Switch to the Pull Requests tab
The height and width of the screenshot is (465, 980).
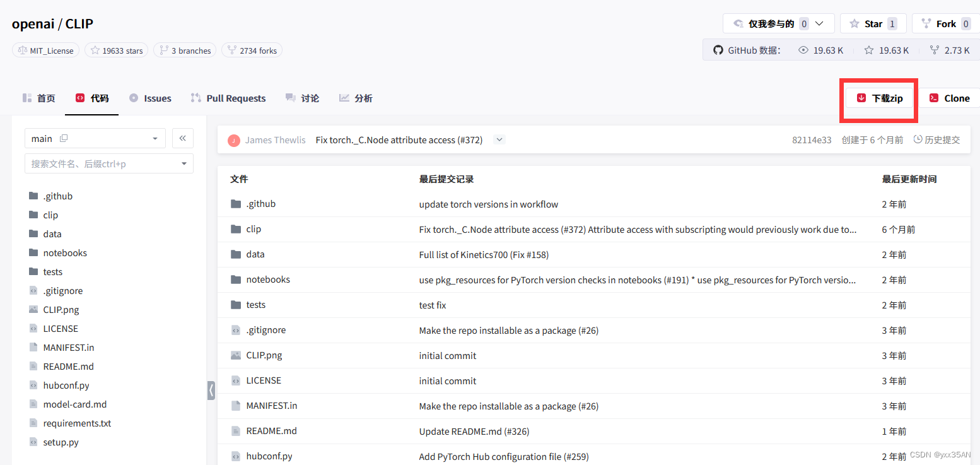[x=228, y=98]
